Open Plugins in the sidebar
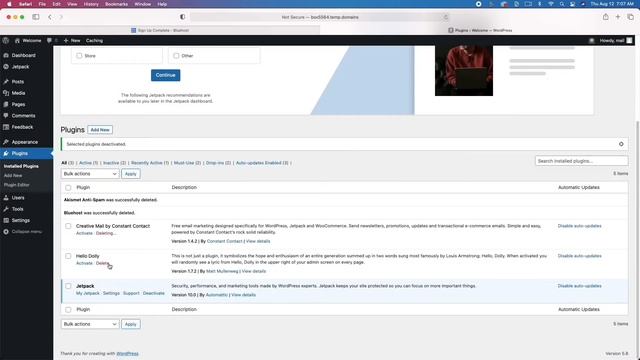This screenshot has width=640, height=360. pos(20,153)
